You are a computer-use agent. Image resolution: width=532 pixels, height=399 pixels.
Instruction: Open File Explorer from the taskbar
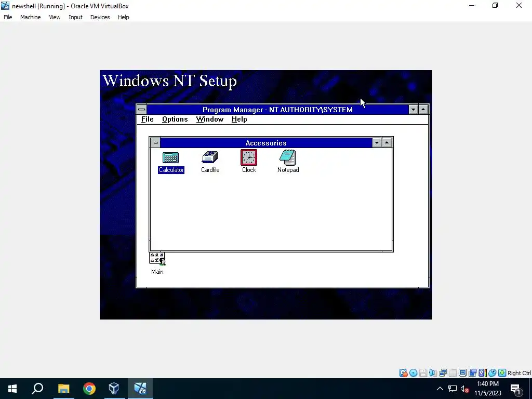pyautogui.click(x=63, y=389)
